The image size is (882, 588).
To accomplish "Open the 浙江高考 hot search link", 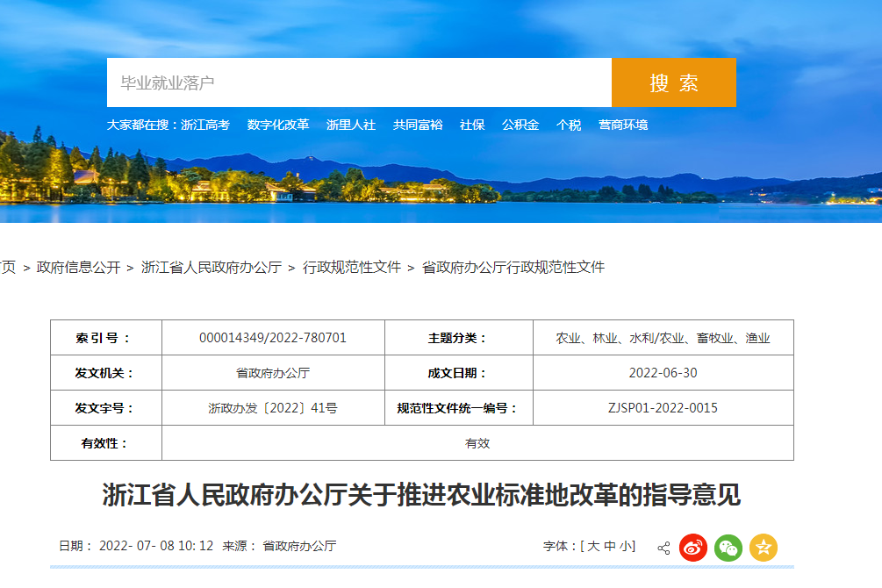I will tap(205, 125).
